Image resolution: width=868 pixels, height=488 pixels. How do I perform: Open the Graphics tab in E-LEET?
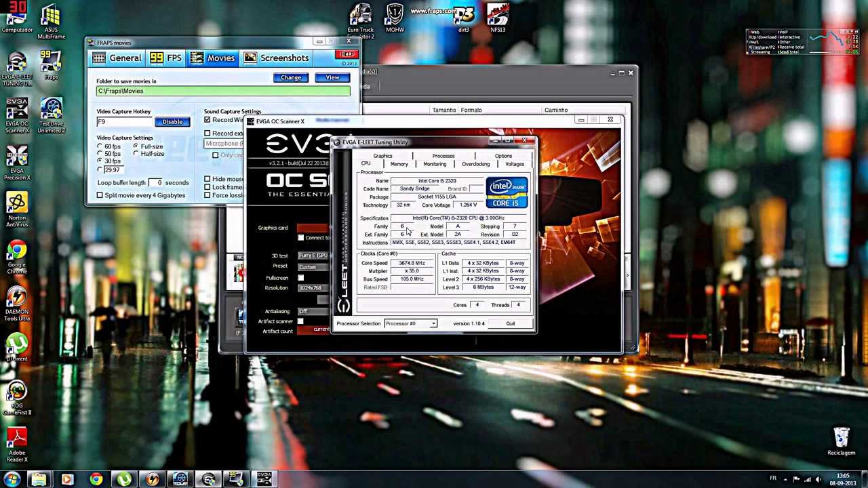(382, 156)
